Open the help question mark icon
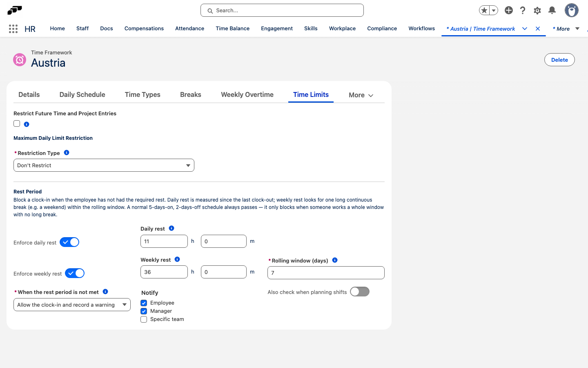The image size is (588, 368). pos(523,10)
